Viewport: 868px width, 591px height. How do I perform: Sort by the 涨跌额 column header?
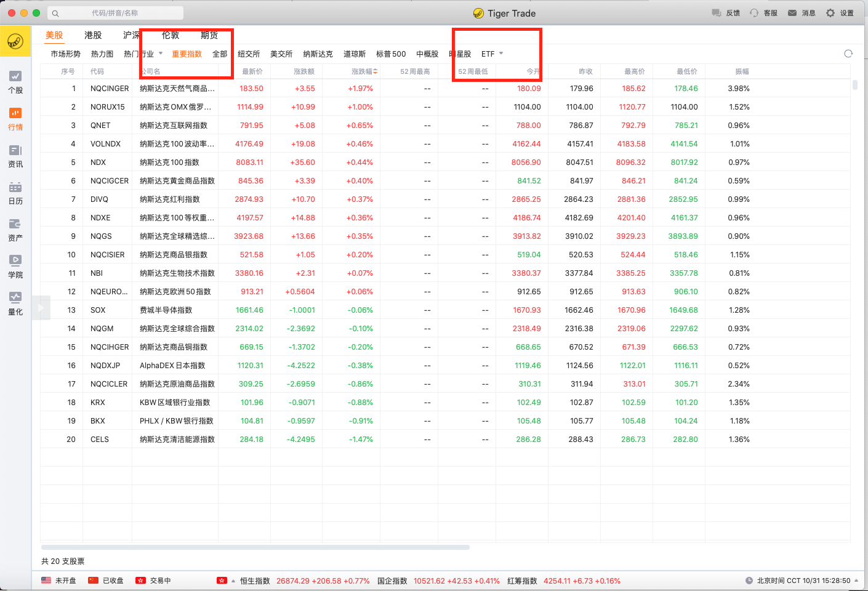tap(304, 71)
